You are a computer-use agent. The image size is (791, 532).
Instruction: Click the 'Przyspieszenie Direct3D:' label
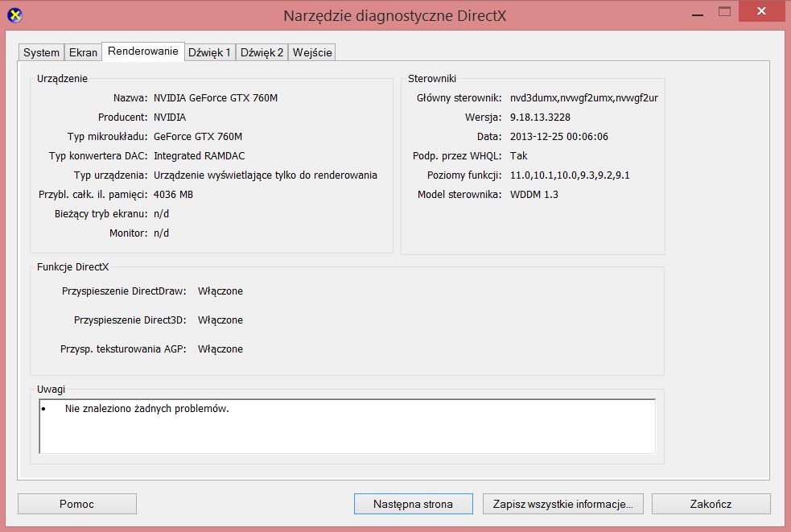tap(130, 320)
